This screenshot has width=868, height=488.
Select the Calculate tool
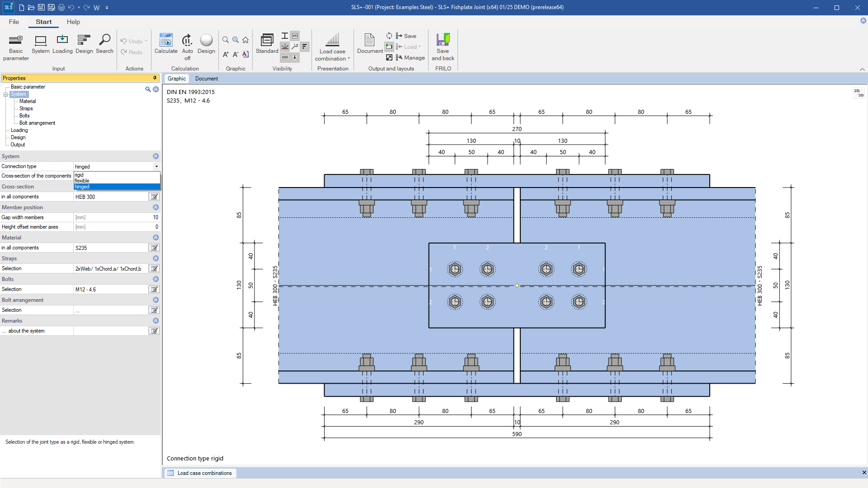point(165,45)
